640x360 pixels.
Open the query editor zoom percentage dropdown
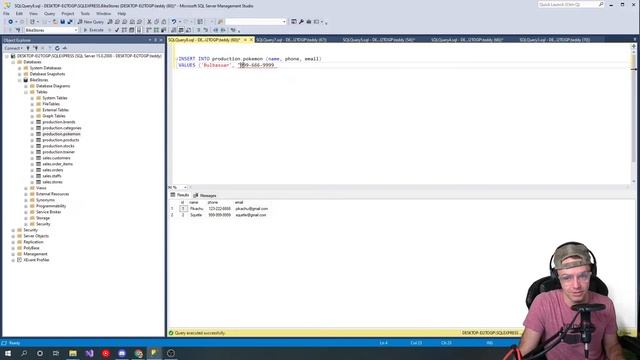tap(185, 187)
